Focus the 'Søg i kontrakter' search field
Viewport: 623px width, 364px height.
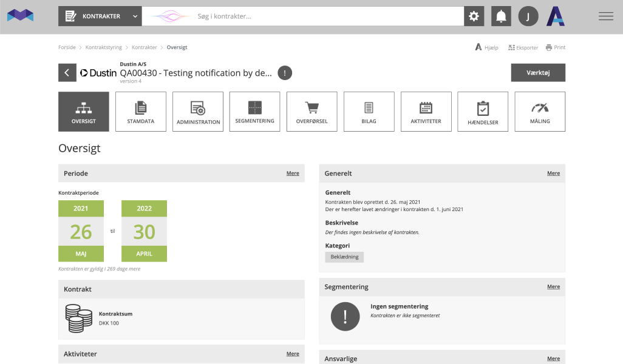303,16
